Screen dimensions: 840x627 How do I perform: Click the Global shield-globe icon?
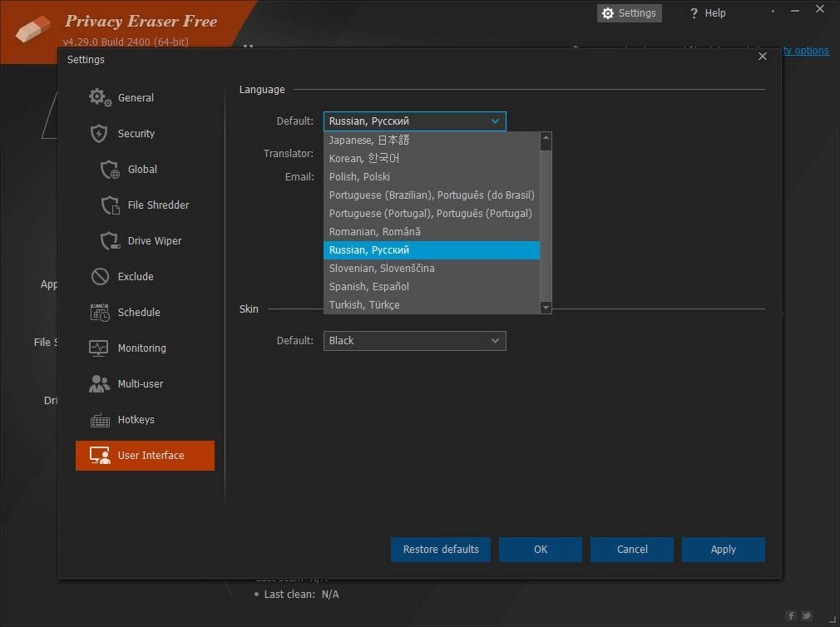[110, 169]
